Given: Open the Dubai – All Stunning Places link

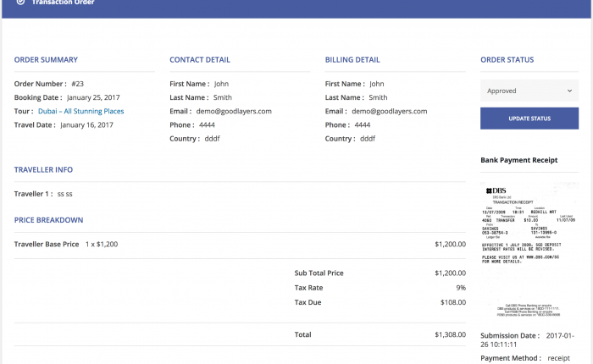Looking at the screenshot, I should click(81, 111).
